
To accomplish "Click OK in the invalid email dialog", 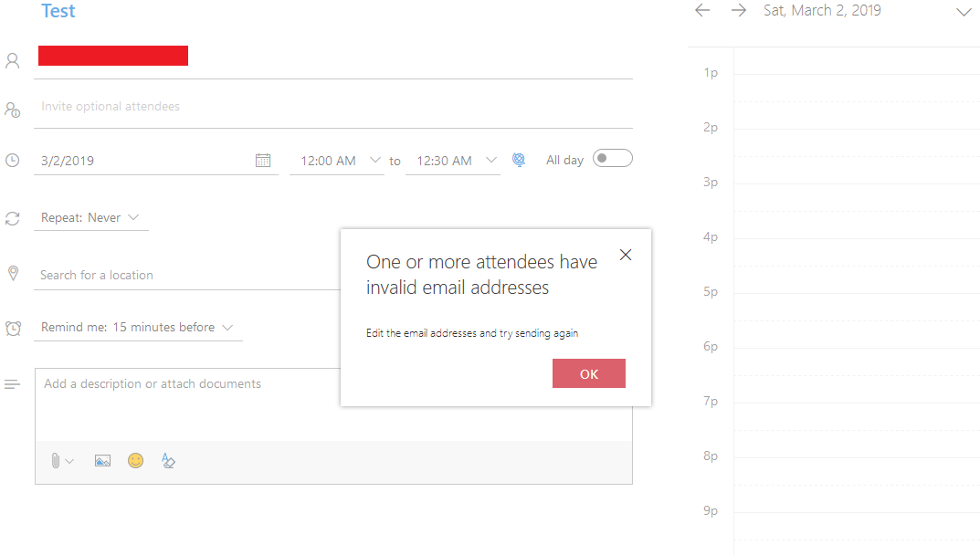I will 589,373.
